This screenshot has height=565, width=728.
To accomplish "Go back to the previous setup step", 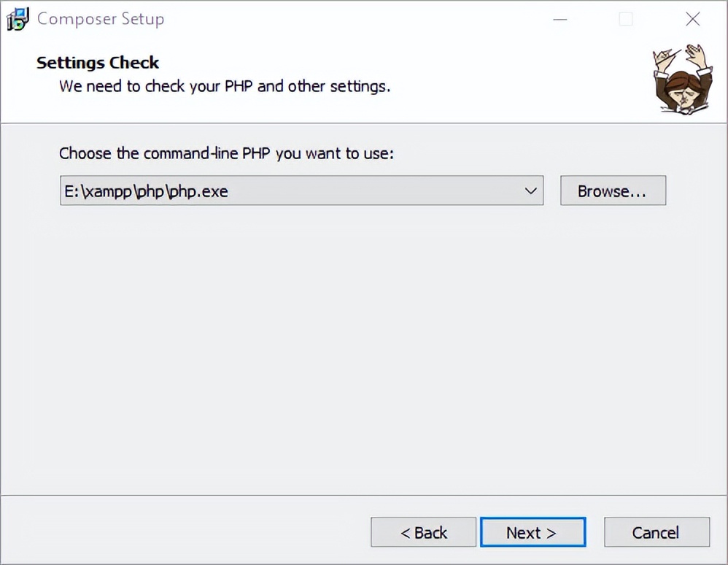I will [x=423, y=532].
